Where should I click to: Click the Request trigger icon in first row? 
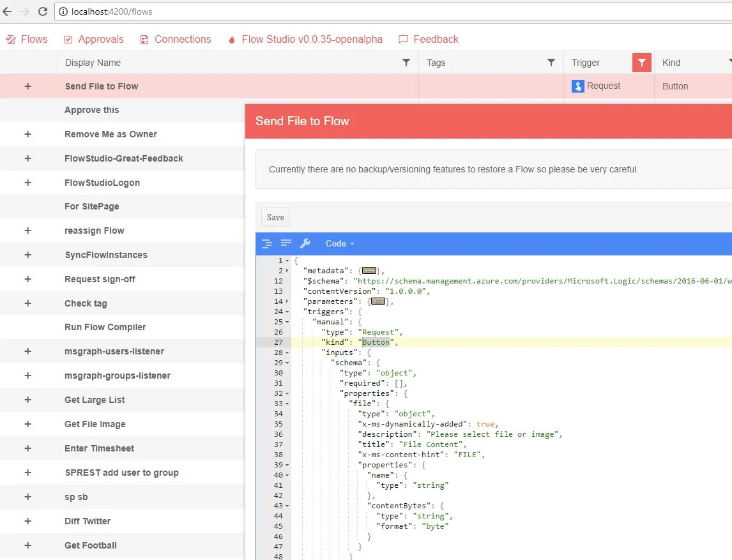pyautogui.click(x=578, y=86)
